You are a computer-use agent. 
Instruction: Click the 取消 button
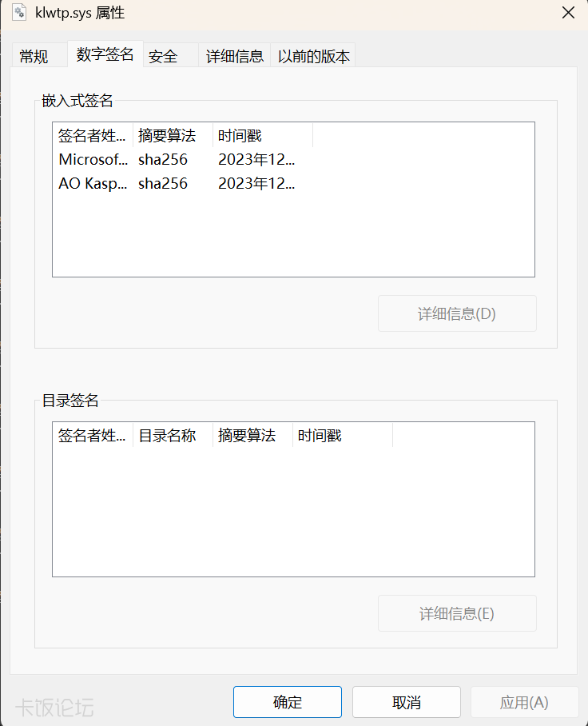pos(406,701)
